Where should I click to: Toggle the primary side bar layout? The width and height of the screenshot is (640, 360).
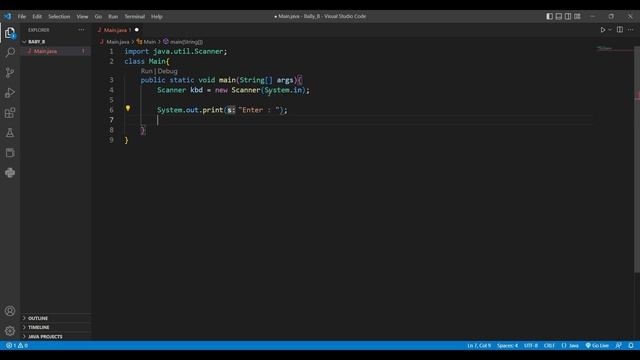[549, 16]
